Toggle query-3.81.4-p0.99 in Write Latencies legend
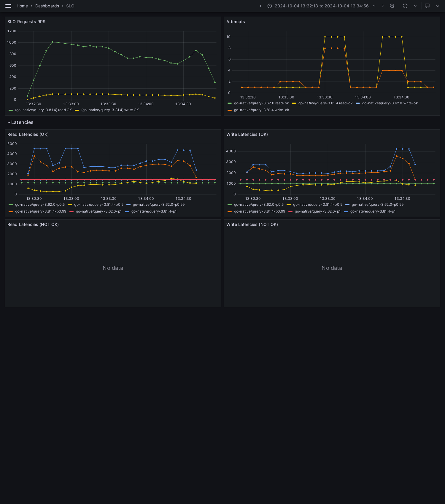445x504 pixels. 260,211
